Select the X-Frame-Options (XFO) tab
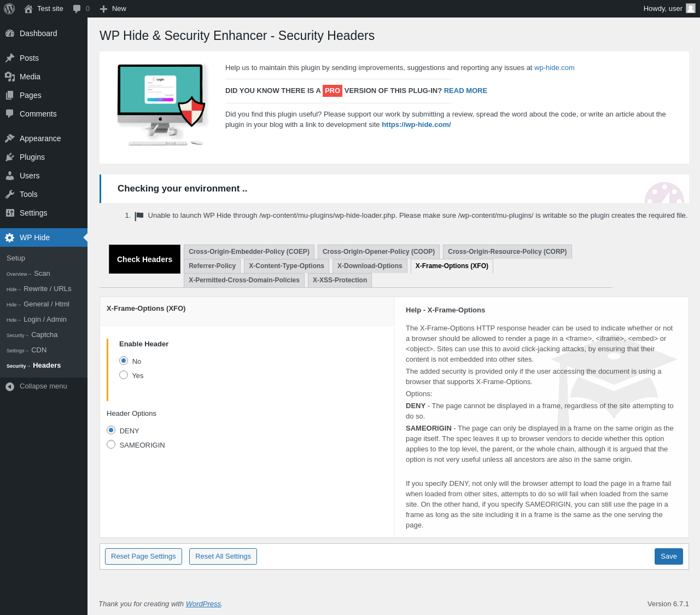Screen dimensions: 700x615 tap(452, 266)
